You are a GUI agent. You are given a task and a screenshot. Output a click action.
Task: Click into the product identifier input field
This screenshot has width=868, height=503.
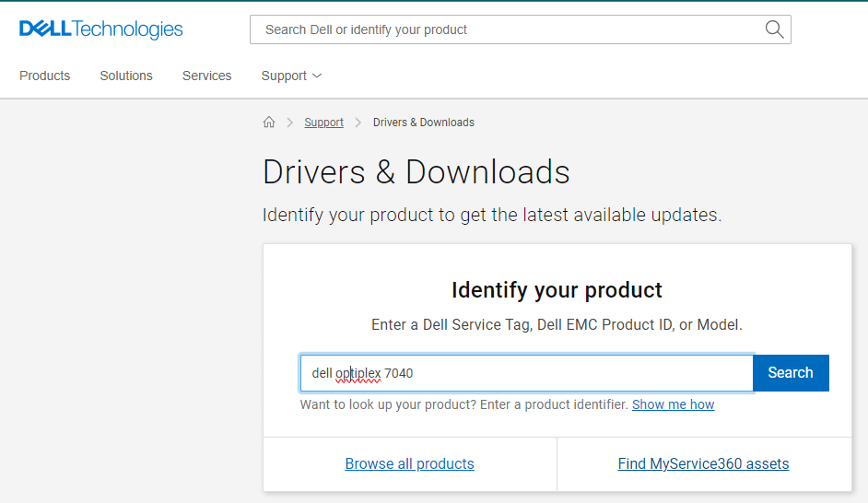coord(526,373)
